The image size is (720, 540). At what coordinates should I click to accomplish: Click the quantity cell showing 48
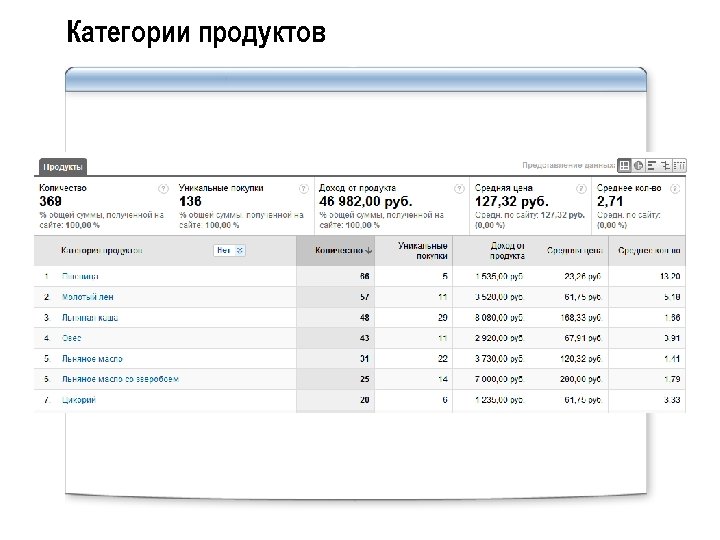365,318
